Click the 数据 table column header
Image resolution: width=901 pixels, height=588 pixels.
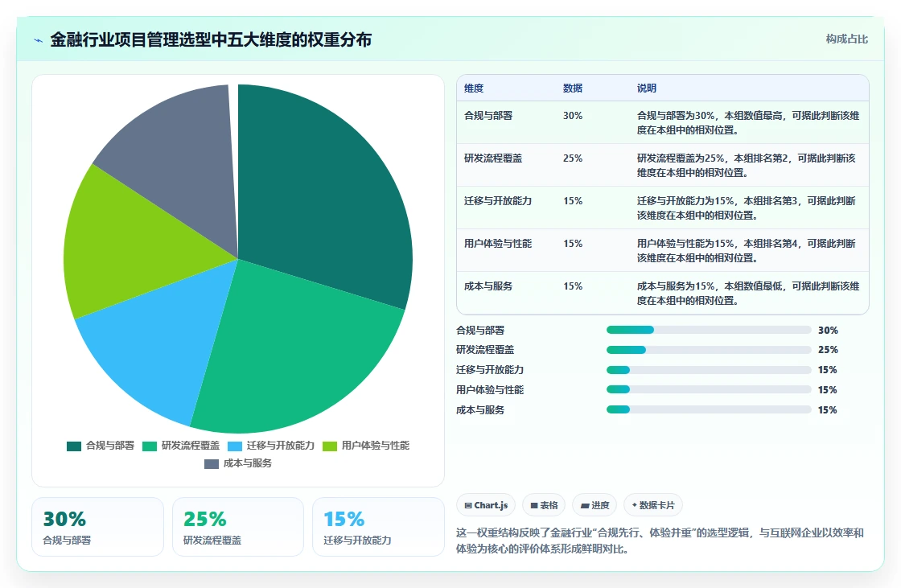[573, 88]
